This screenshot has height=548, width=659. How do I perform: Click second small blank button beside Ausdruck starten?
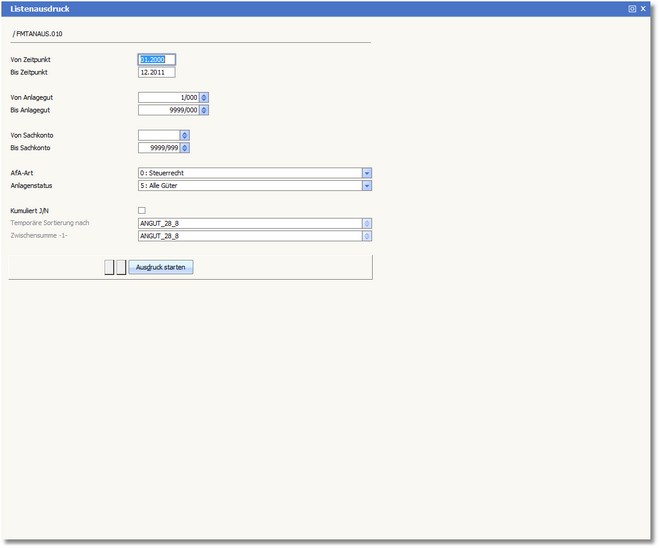[121, 268]
